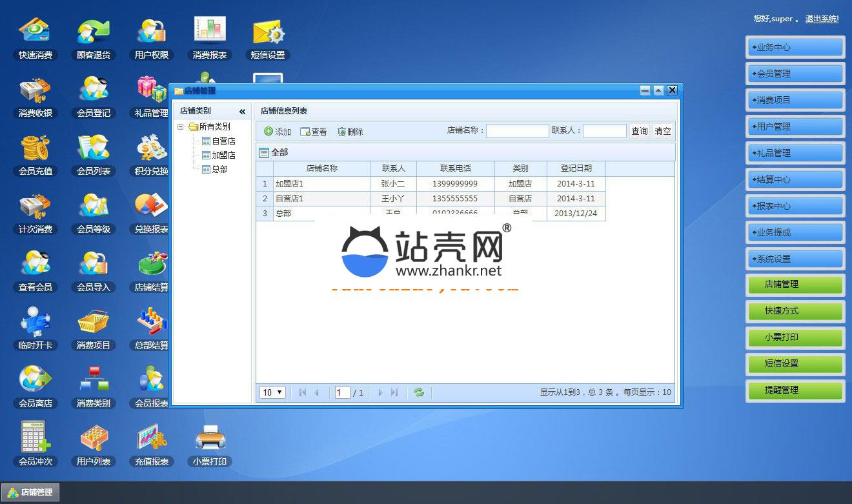This screenshot has width=852, height=504.
Task: Click the 查询 search button
Action: coord(639,131)
